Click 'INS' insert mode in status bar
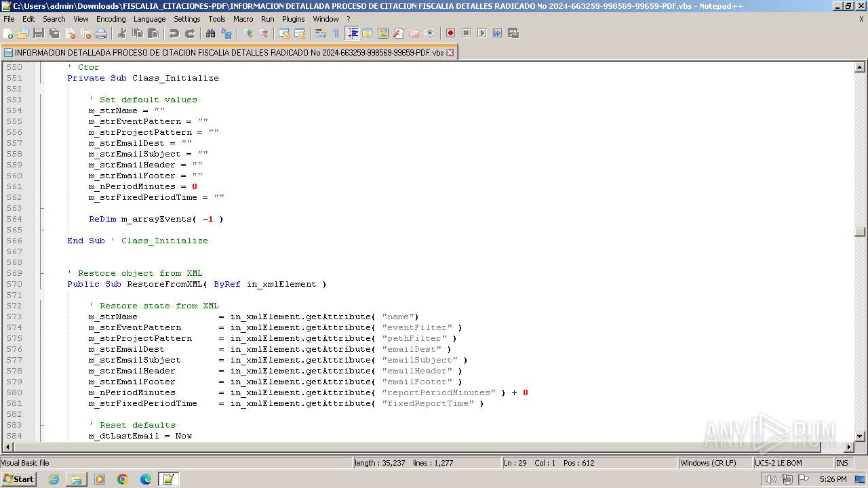 coord(842,463)
